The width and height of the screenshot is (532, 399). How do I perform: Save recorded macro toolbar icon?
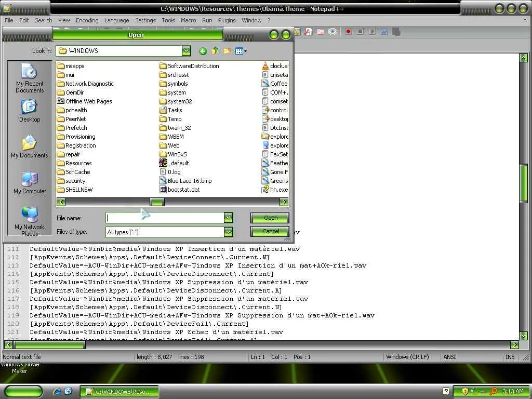click(x=396, y=32)
